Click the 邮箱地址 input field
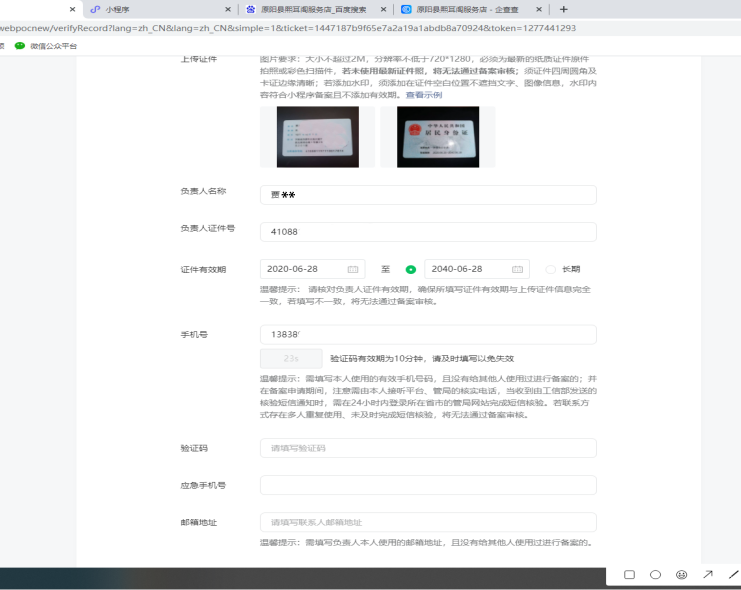 point(428,522)
